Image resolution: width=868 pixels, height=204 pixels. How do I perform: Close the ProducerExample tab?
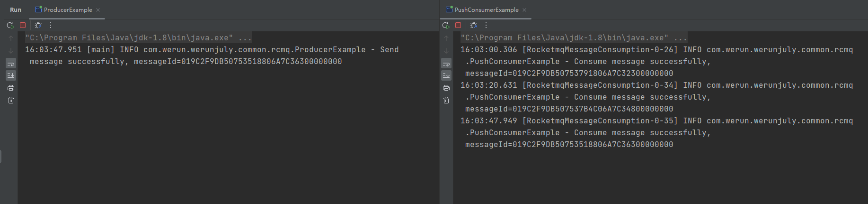click(x=98, y=10)
